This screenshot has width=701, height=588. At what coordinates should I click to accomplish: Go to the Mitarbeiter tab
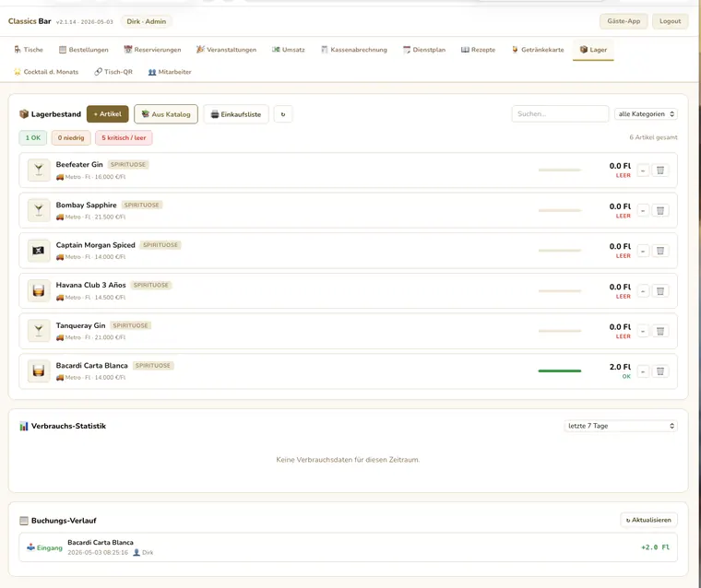point(170,72)
